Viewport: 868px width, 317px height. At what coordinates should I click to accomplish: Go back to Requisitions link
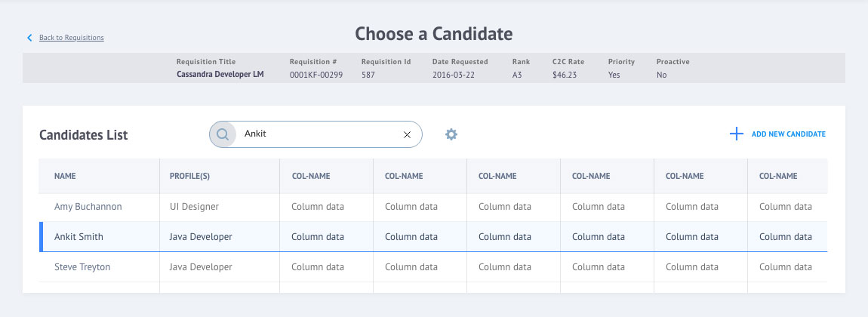(71, 38)
